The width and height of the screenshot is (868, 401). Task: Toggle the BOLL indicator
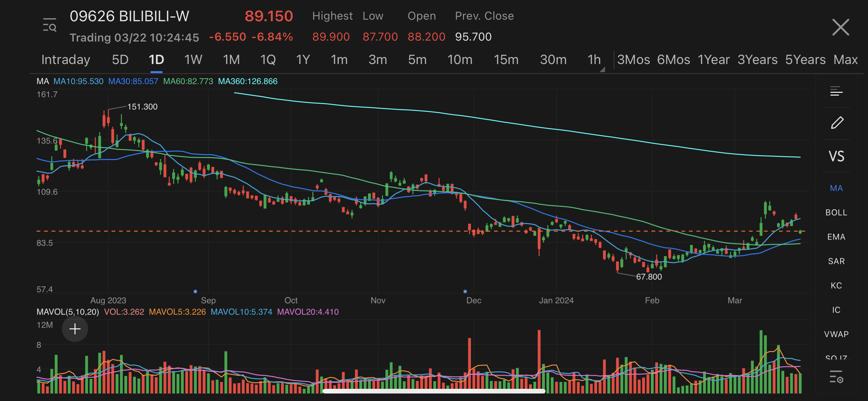point(836,212)
